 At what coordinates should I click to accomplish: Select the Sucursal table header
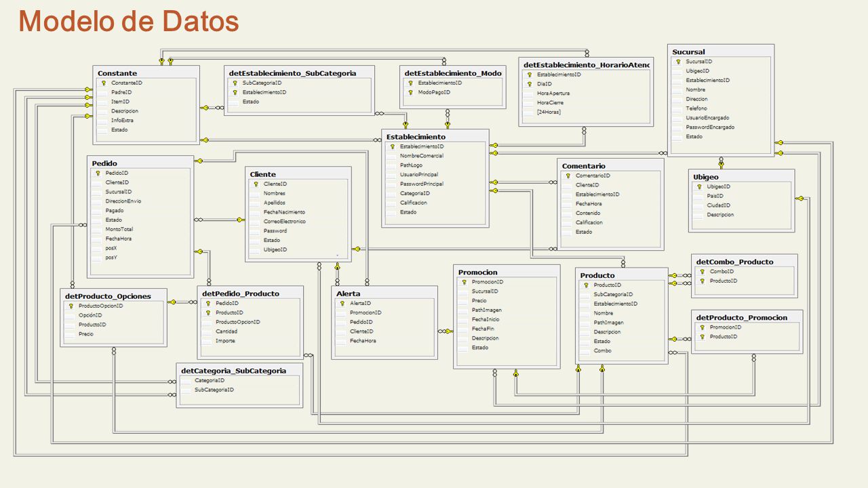(688, 52)
